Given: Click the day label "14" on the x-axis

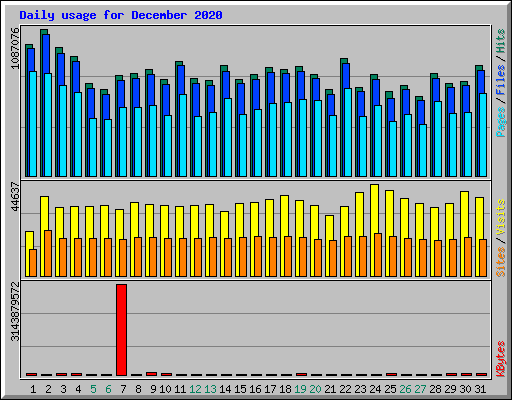Looking at the screenshot, I should (225, 389).
